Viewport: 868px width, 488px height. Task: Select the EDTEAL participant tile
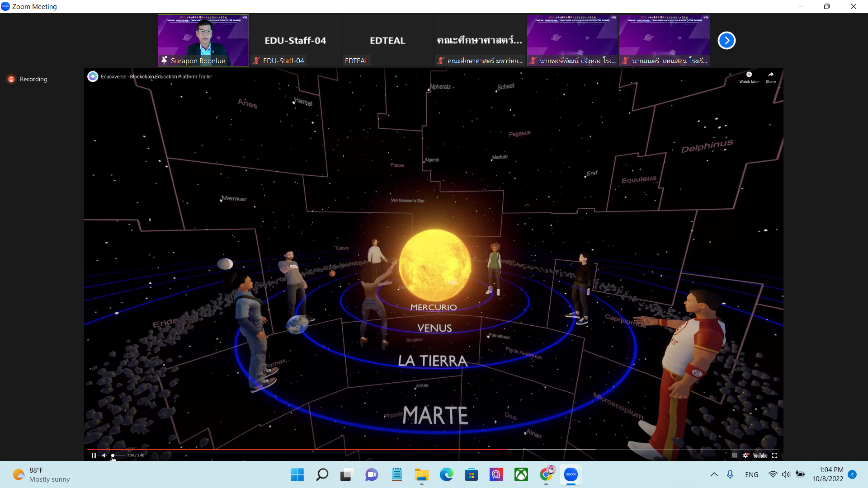pos(387,41)
